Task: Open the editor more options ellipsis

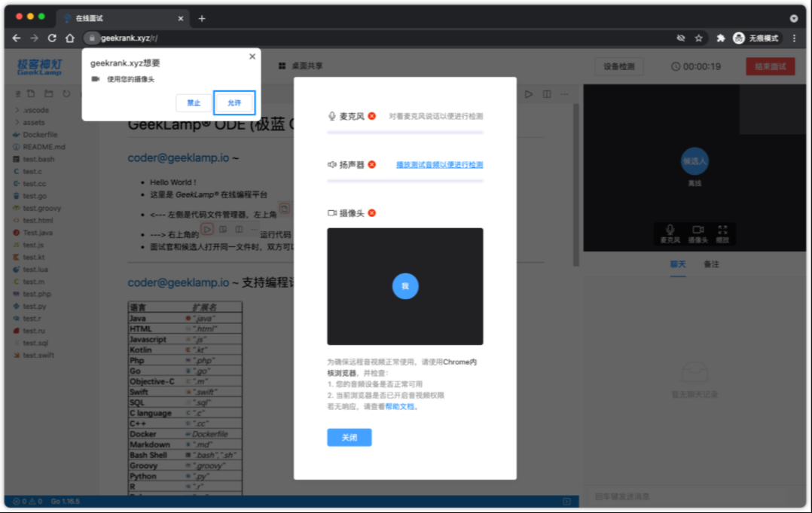Action: 564,94
